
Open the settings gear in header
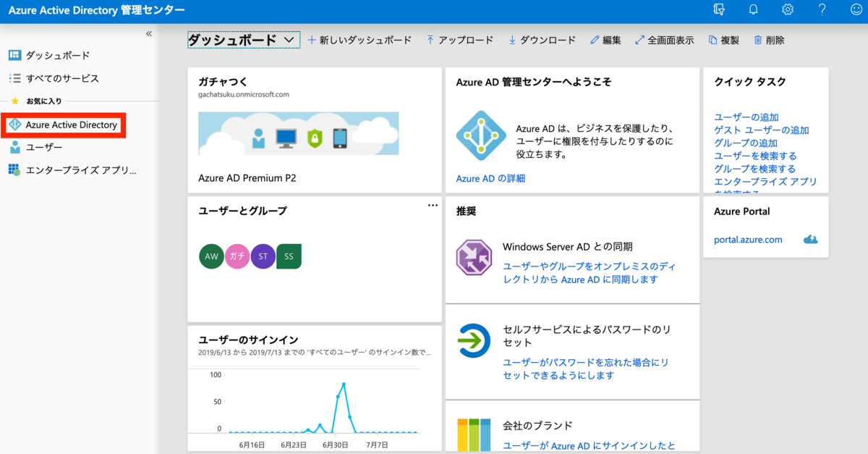788,9
